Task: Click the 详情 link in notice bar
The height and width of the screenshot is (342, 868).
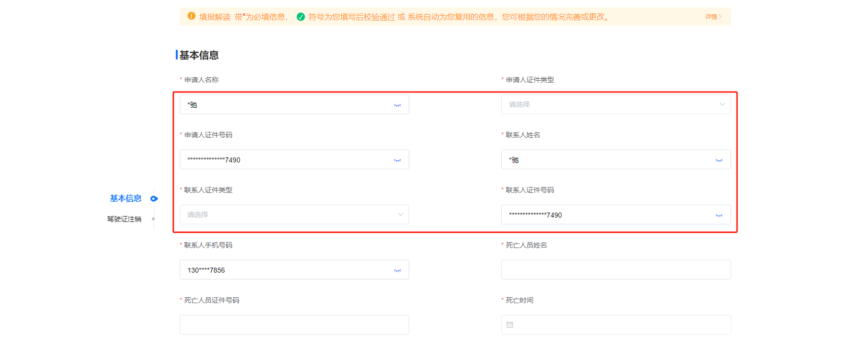Action: tap(713, 17)
